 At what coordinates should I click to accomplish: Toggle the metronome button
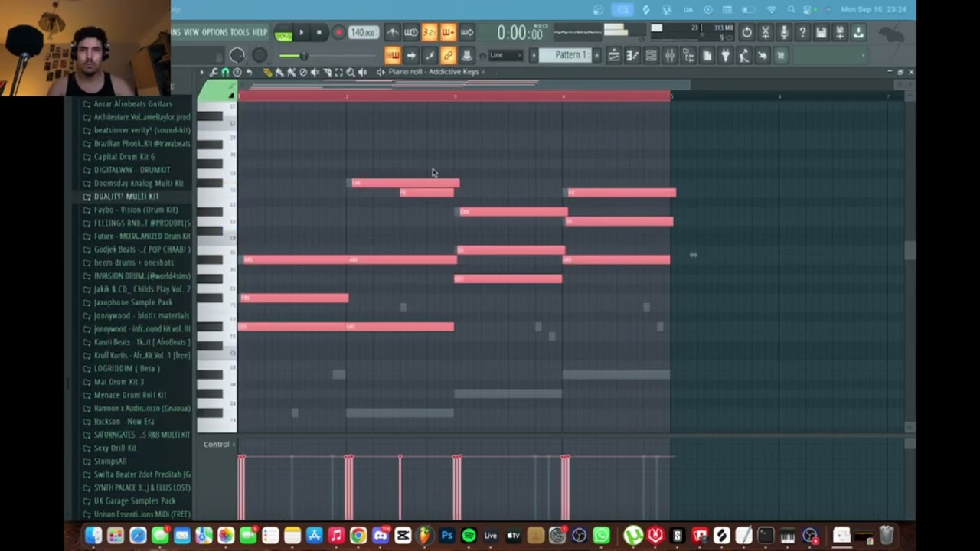[x=393, y=32]
